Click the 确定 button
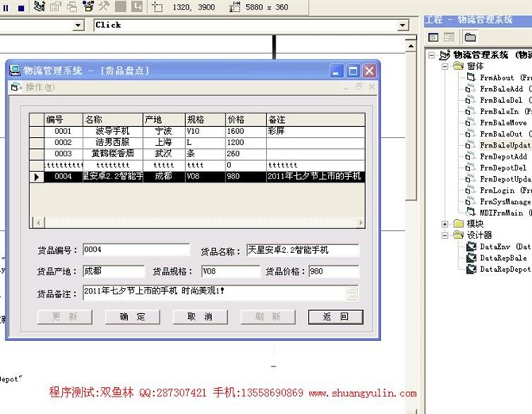Viewport: 532px width, 414px height. (133, 316)
